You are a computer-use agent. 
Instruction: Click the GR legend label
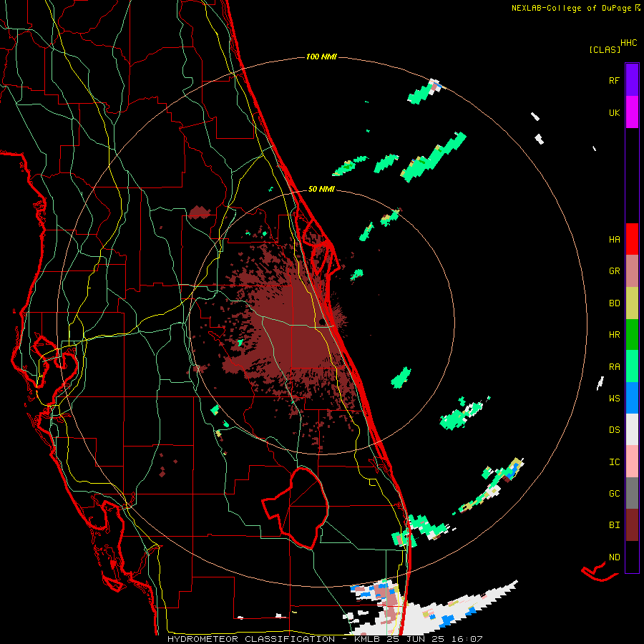pyautogui.click(x=614, y=271)
